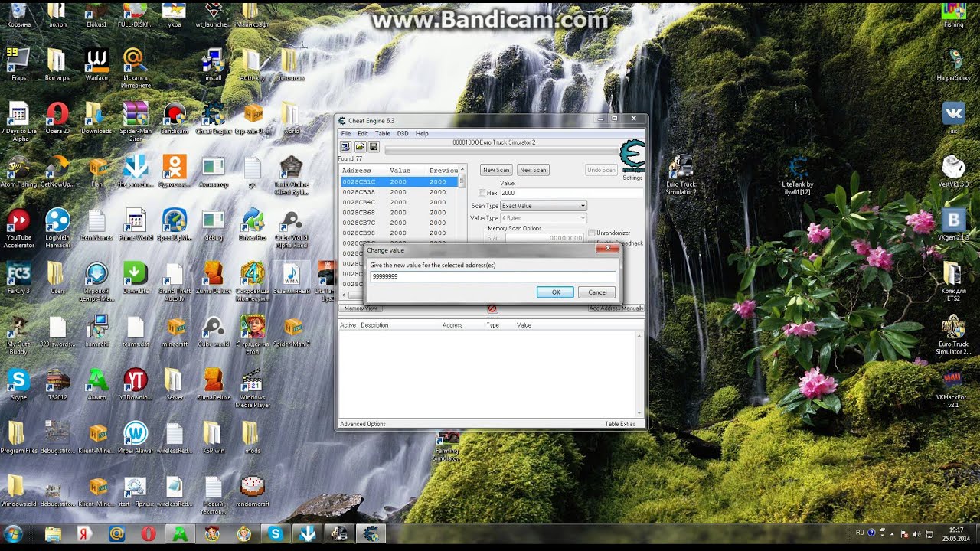
Task: Open the Driver Pro desktop shortcut
Action: point(252,225)
